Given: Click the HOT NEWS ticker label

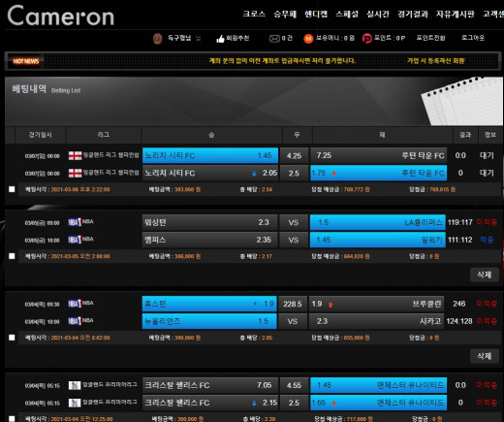Looking at the screenshot, I should pos(26,61).
